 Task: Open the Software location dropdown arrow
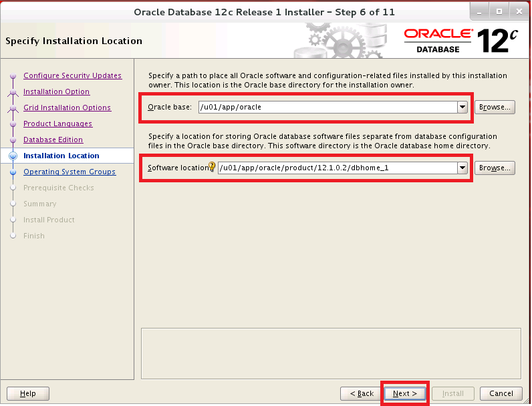click(462, 168)
